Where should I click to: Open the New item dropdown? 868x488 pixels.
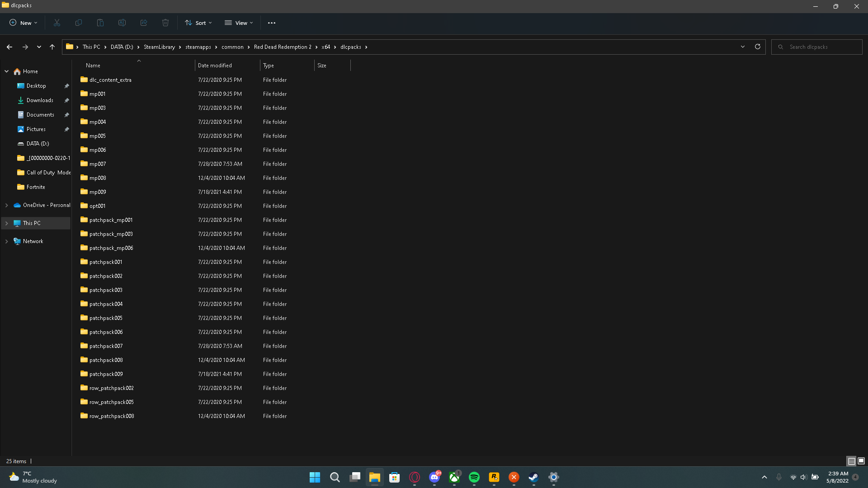pos(24,23)
